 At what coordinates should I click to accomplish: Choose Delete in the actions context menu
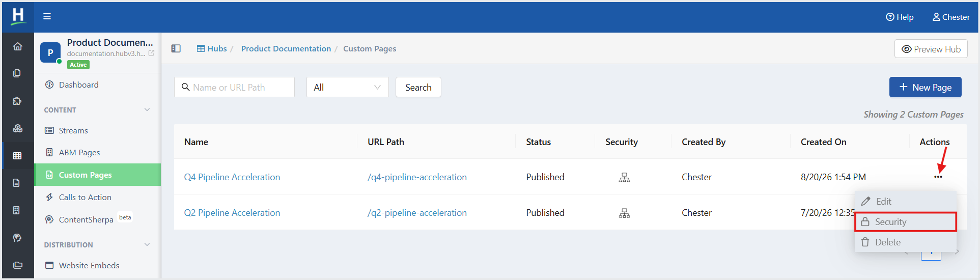[x=906, y=242]
